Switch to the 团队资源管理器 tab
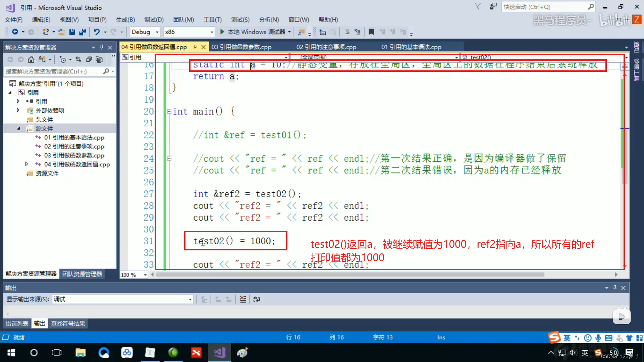The width and height of the screenshot is (644, 362). 82,274
